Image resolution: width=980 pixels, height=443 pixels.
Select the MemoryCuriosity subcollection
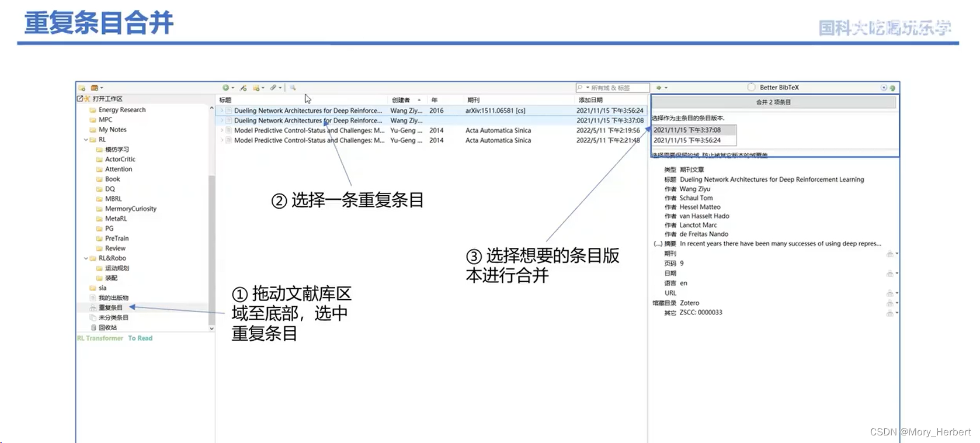pos(131,209)
